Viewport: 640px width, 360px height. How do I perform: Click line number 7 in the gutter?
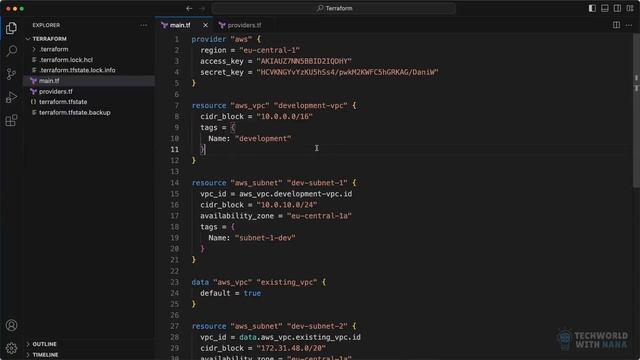point(176,106)
